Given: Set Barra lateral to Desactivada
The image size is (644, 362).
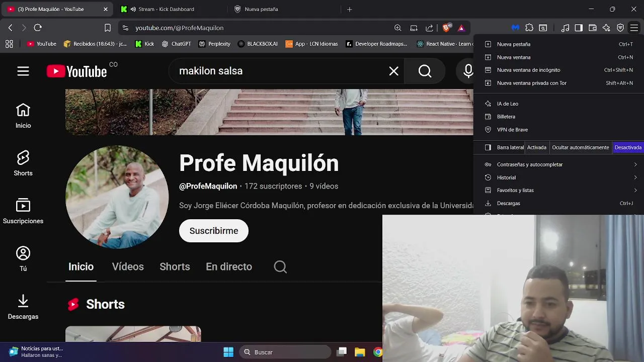Looking at the screenshot, I should point(628,147).
